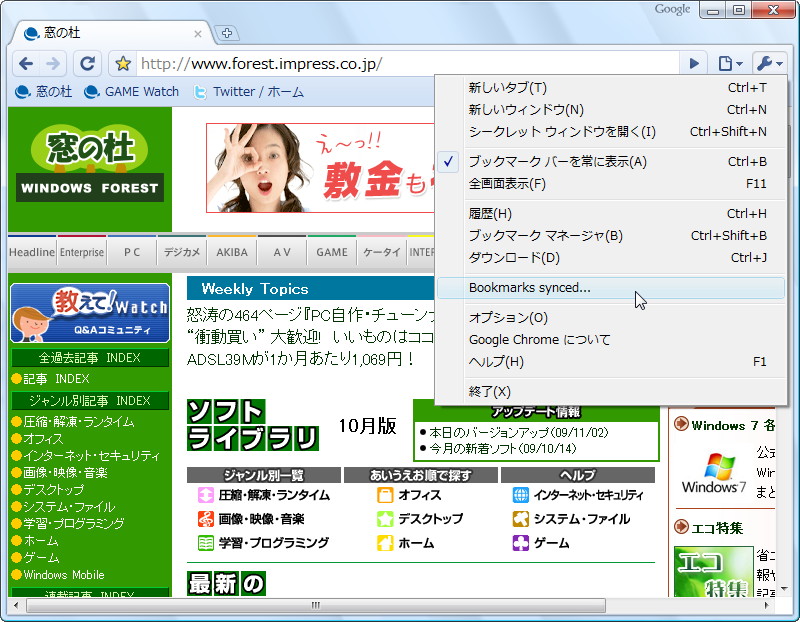
Task: Click the インターネット・セキュリティ globe icon
Action: [519, 494]
